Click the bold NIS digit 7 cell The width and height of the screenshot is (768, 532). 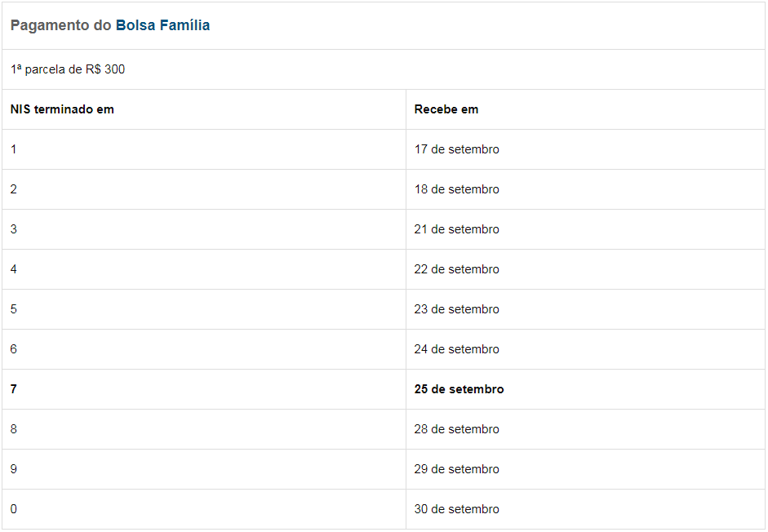(x=204, y=389)
